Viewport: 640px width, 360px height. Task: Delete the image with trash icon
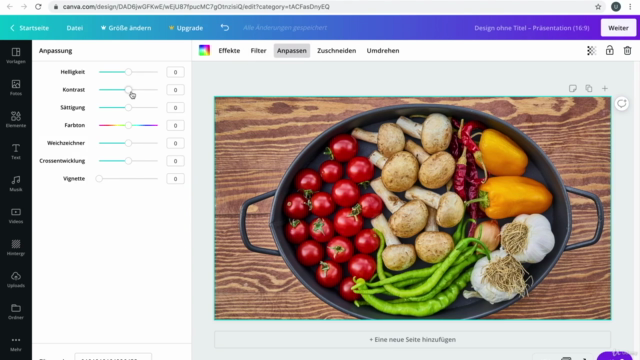(x=627, y=51)
